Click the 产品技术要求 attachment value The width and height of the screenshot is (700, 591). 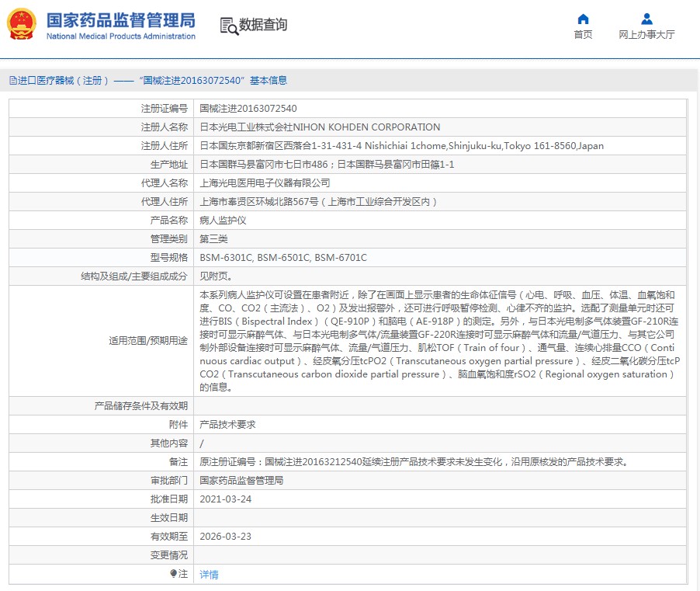tap(227, 425)
